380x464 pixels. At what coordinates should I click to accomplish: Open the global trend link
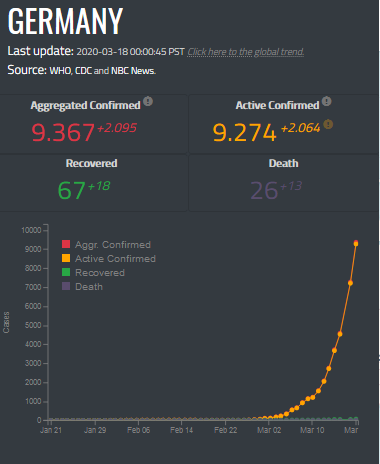[x=245, y=52]
